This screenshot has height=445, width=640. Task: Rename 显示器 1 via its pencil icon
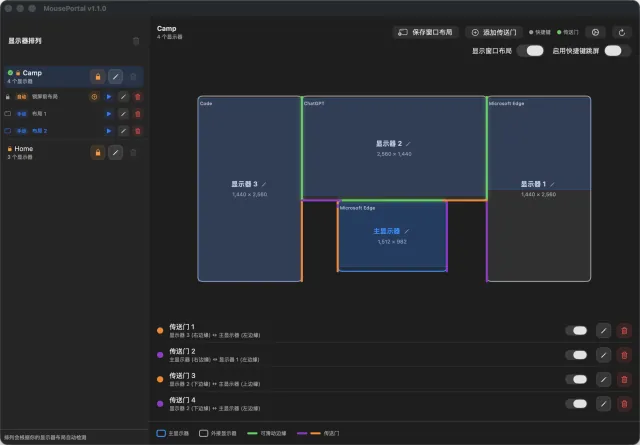pyautogui.click(x=552, y=184)
